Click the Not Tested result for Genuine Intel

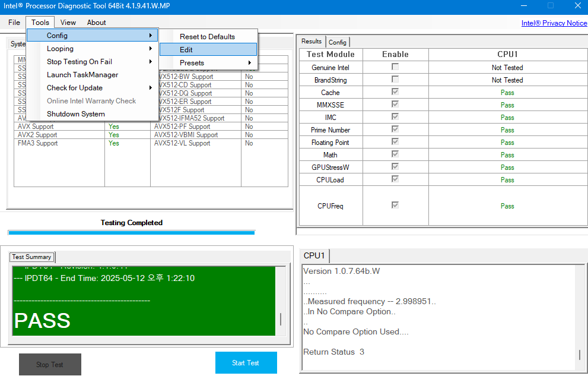507,68
